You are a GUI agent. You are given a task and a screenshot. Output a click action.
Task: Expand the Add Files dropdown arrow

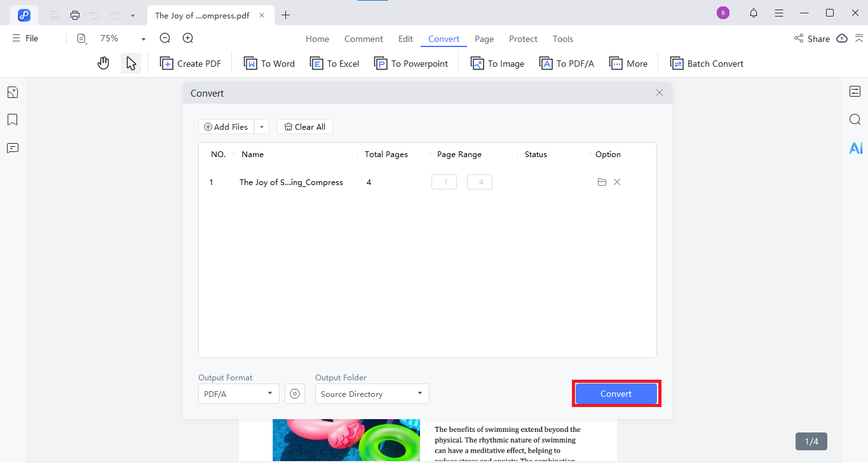261,127
